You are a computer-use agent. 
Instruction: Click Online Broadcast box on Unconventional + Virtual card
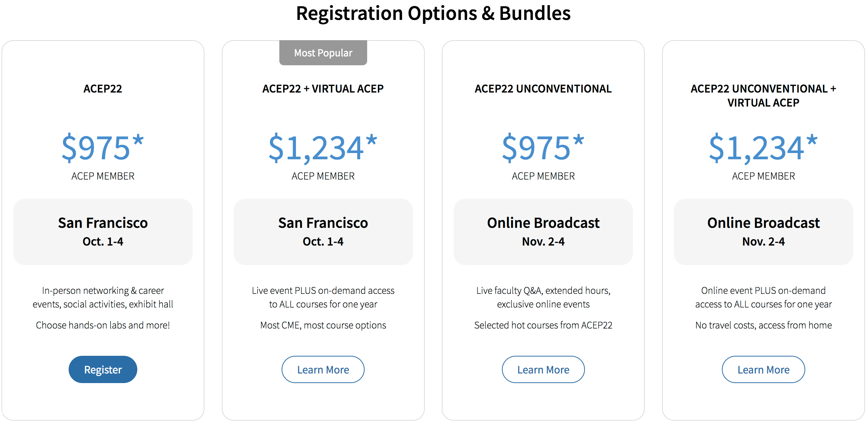click(x=763, y=232)
